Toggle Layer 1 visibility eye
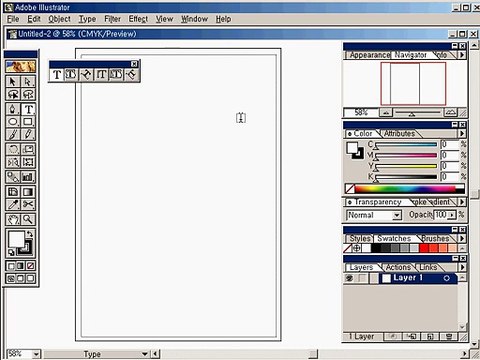Viewport: 480px width, 360px height. pyautogui.click(x=349, y=278)
